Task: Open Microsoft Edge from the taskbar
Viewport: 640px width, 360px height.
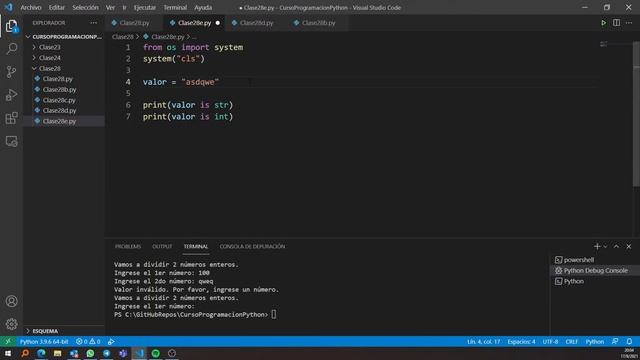Action: point(41,353)
